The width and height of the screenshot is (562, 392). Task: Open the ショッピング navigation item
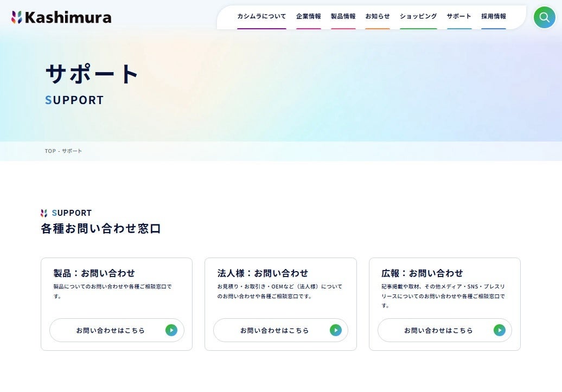coord(418,16)
